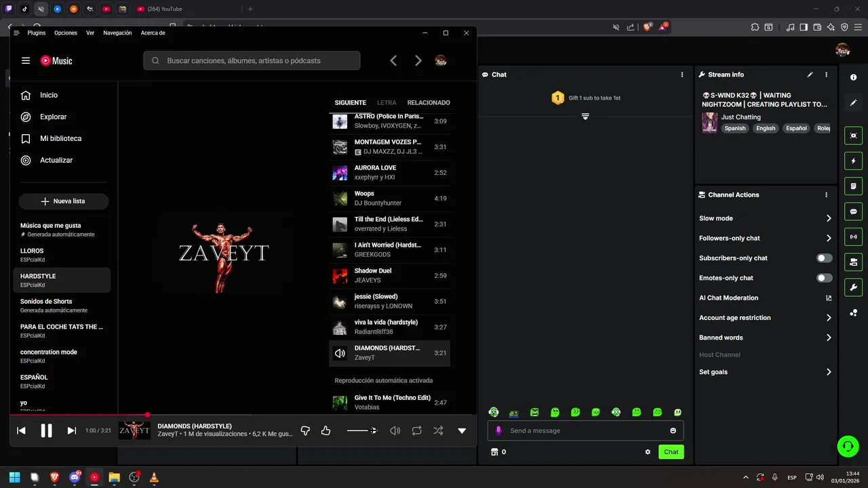Go forward with the right arrow

pyautogui.click(x=418, y=60)
